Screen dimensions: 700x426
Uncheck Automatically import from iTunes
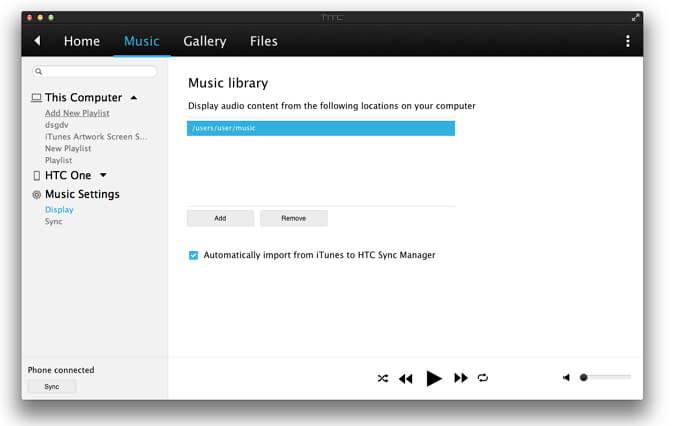click(193, 255)
